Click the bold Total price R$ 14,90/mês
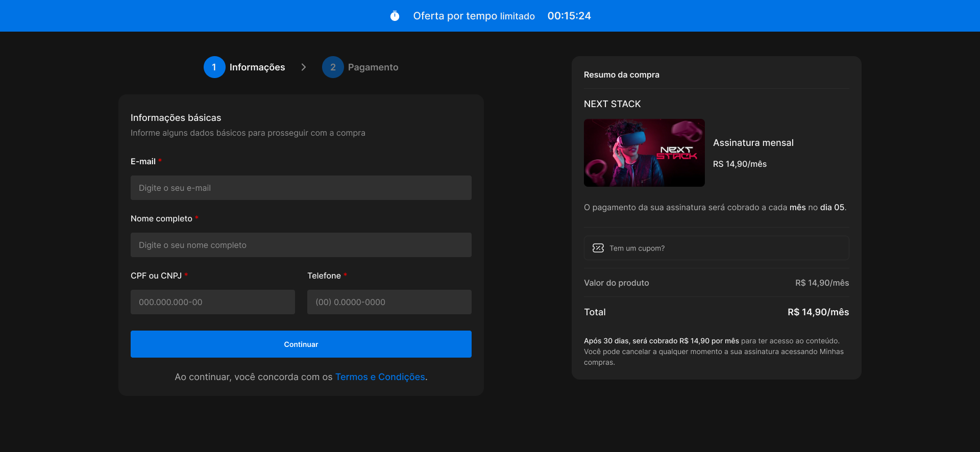Image resolution: width=980 pixels, height=452 pixels. (x=818, y=312)
